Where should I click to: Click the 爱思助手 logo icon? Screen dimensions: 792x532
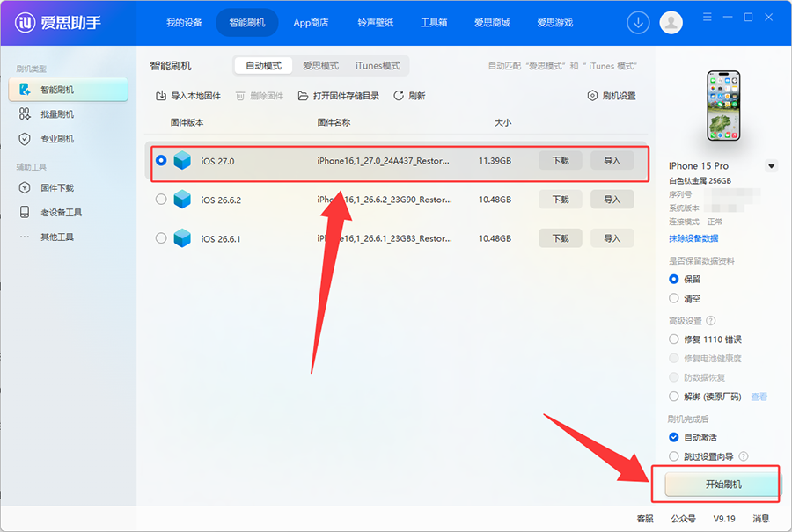[25, 22]
